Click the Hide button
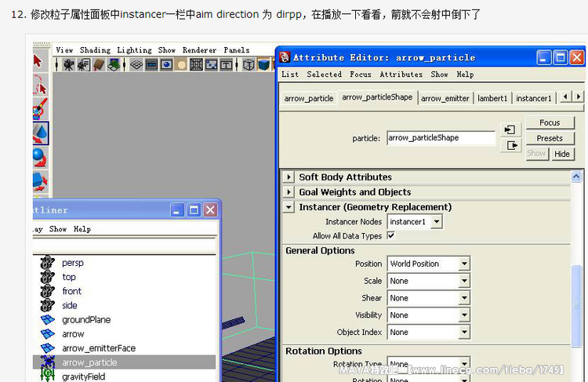 [x=562, y=154]
